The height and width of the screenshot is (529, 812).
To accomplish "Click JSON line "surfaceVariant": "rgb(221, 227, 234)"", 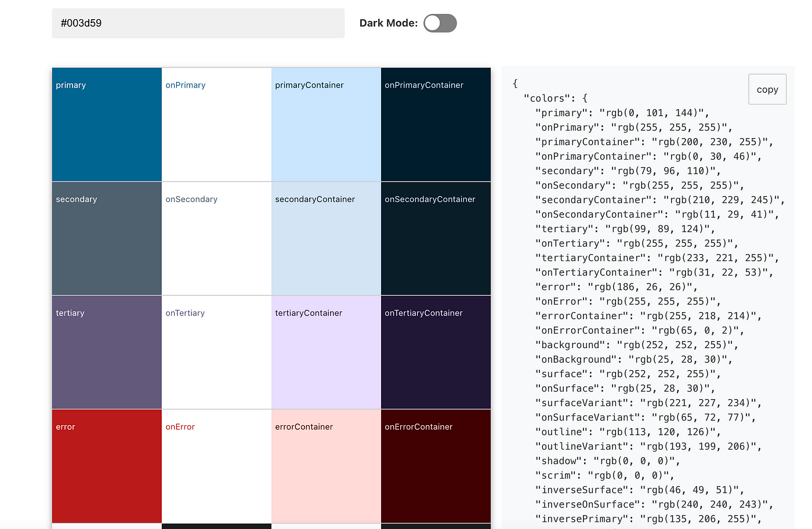I will pos(648,403).
